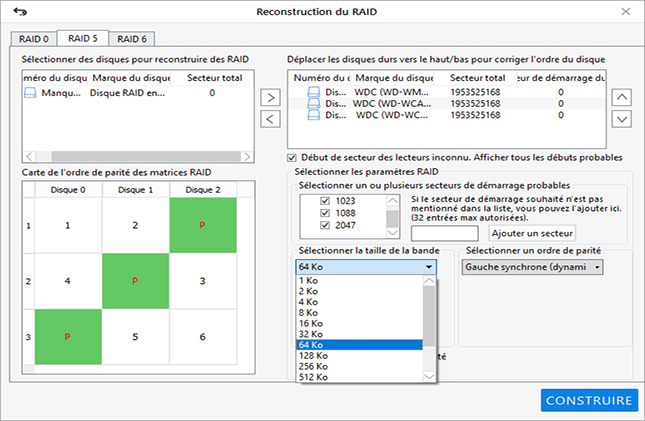This screenshot has height=421, width=645.
Task: Switch to the RAID 6 tab
Action: (130, 39)
